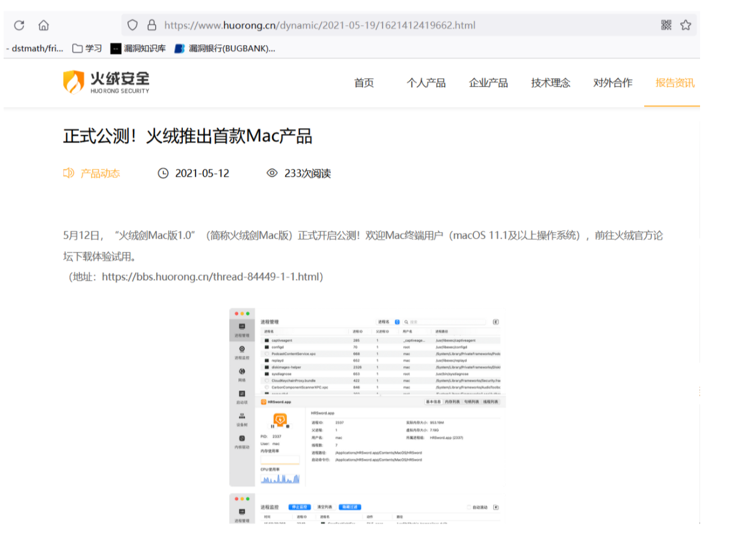Viewport: 756px width, 538px height.
Task: Click the Huorong Security flame logo
Action: [x=73, y=81]
